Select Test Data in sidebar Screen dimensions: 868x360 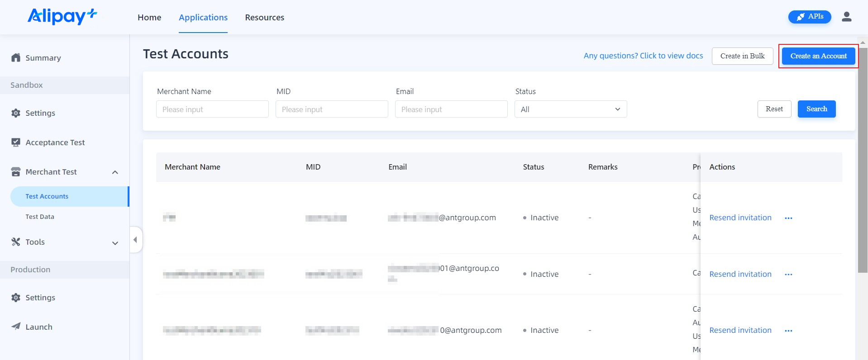(40, 217)
